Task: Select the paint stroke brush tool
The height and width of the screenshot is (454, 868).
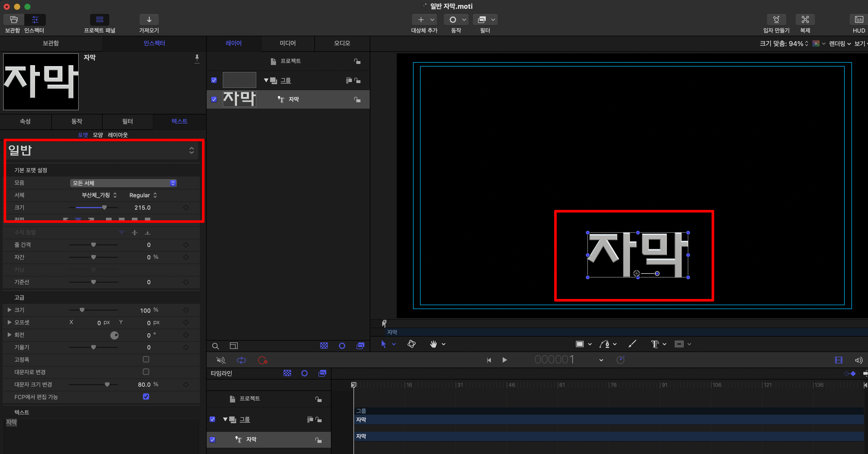Action: point(632,344)
